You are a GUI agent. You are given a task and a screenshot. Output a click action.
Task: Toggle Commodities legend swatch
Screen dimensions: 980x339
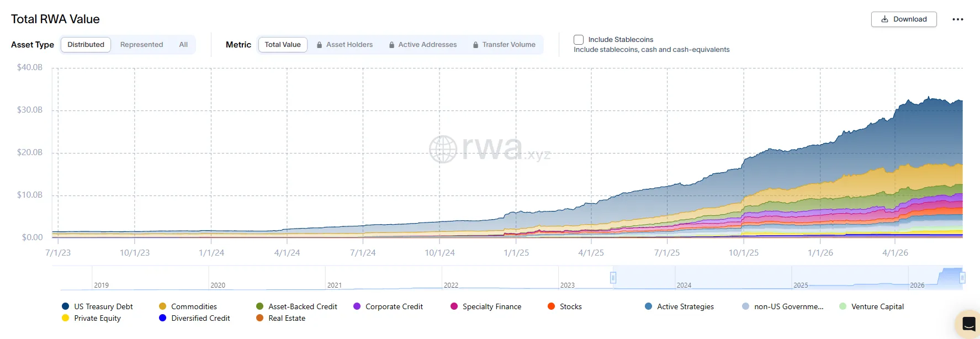pos(162,306)
